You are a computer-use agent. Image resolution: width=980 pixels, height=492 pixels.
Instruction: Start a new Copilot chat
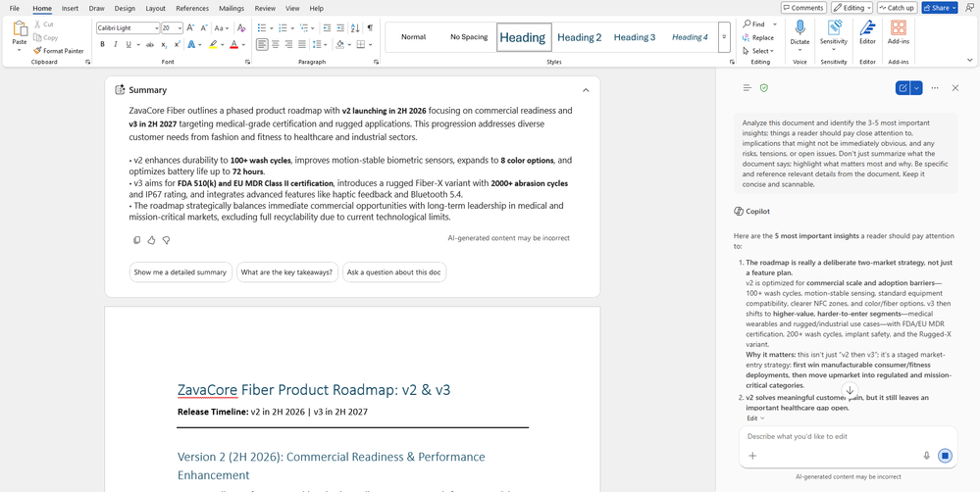903,88
